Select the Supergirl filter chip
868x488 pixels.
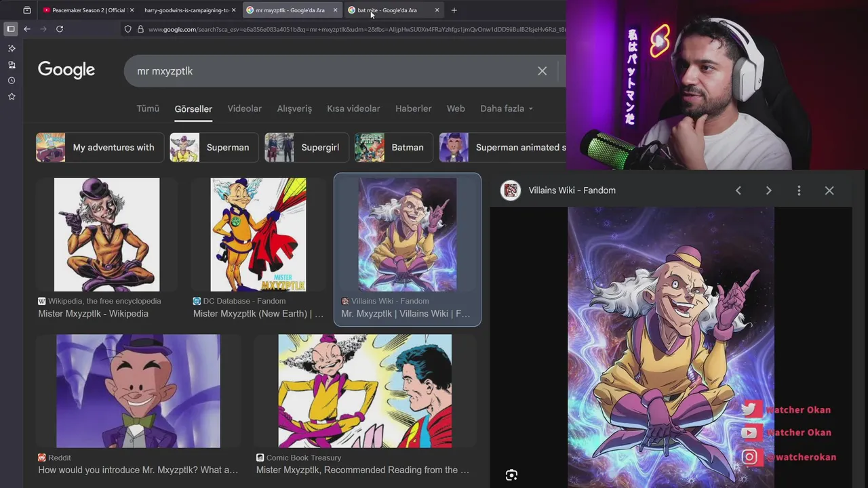(307, 148)
